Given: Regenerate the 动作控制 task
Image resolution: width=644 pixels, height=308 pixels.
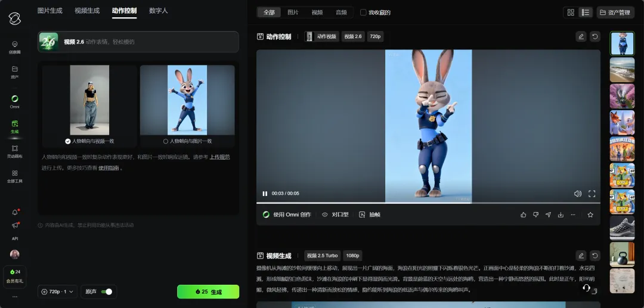Looking at the screenshot, I should (595, 36).
